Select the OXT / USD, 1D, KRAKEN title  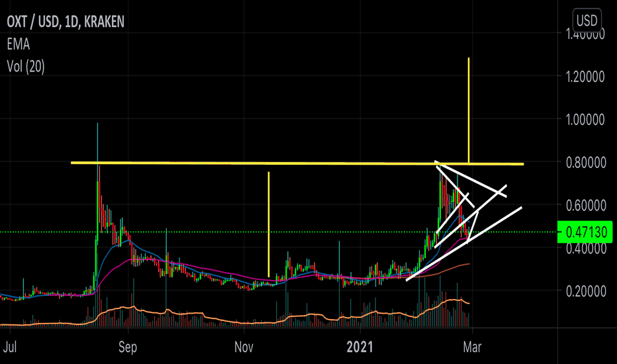pyautogui.click(x=66, y=21)
